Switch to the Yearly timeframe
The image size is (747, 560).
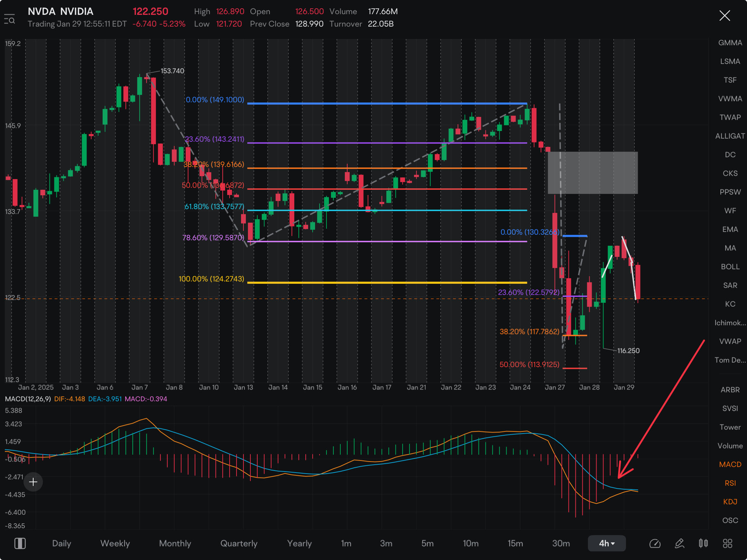[299, 543]
